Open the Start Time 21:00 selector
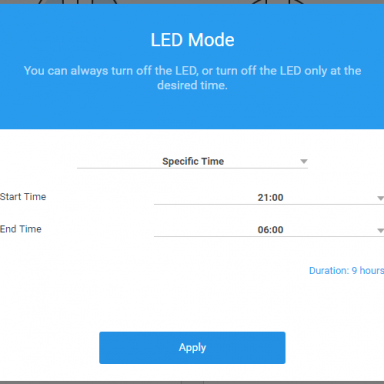The image size is (384, 384). 269,197
